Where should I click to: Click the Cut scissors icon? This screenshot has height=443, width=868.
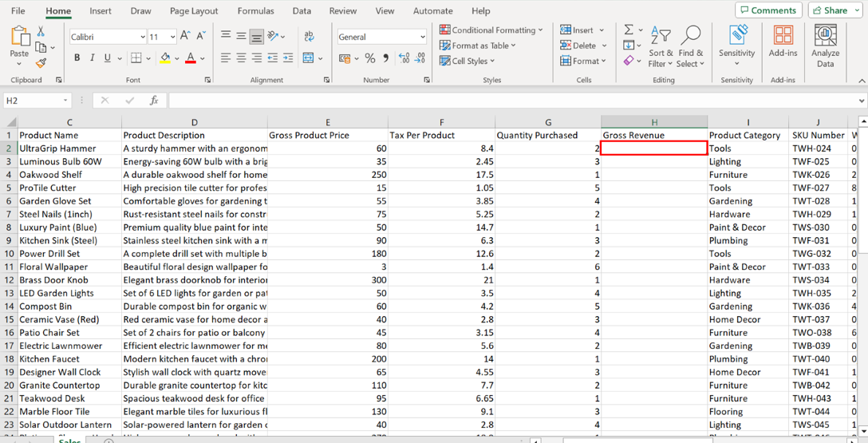41,32
